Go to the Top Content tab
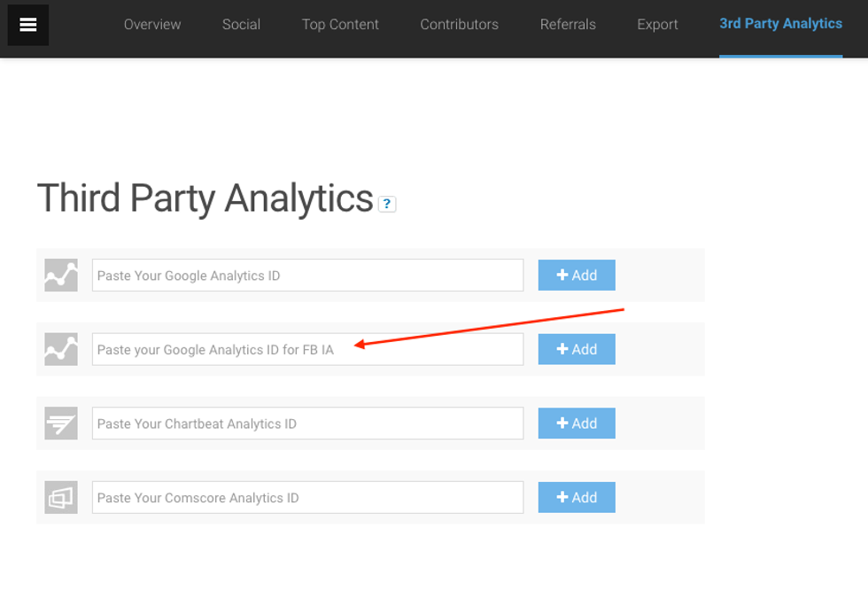Screen dimensions: 868x614 340,25
